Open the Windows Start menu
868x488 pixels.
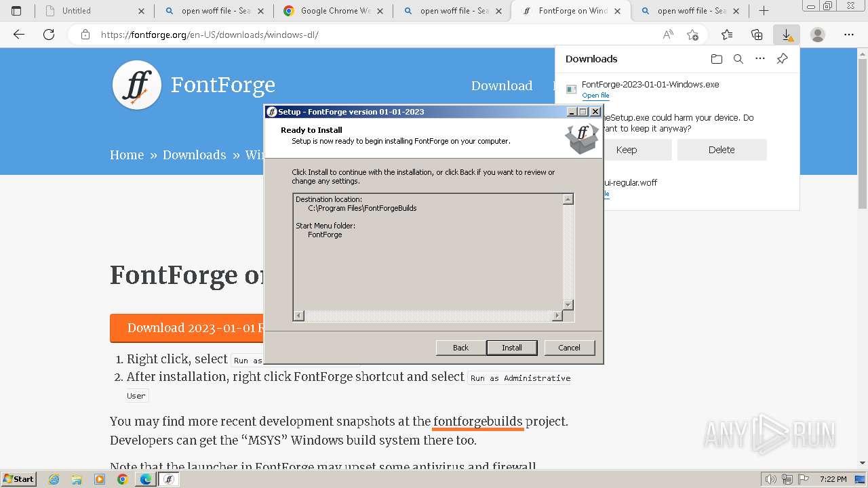click(x=19, y=479)
